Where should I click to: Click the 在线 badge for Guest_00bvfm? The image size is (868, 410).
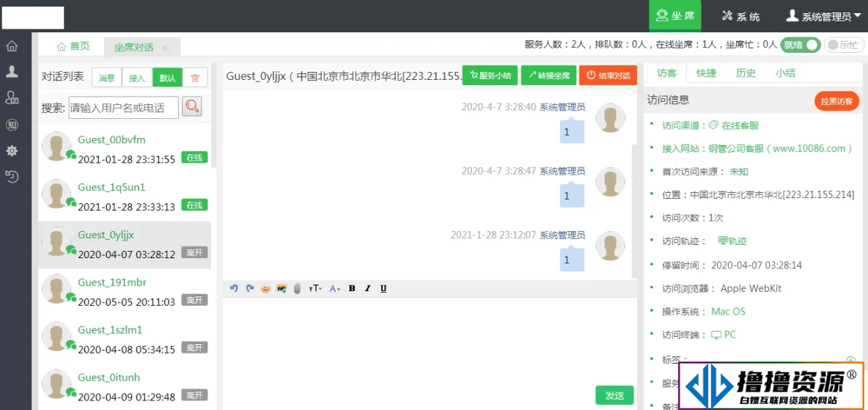tap(194, 158)
